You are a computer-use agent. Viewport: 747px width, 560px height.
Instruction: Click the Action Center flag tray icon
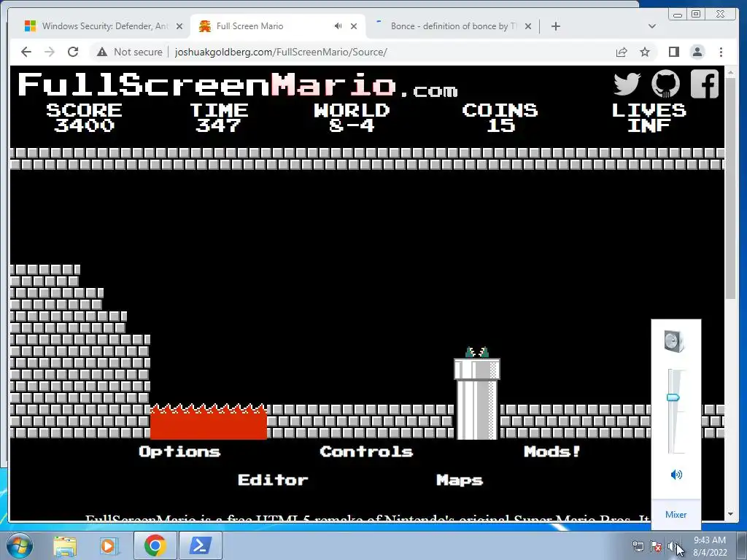(656, 546)
